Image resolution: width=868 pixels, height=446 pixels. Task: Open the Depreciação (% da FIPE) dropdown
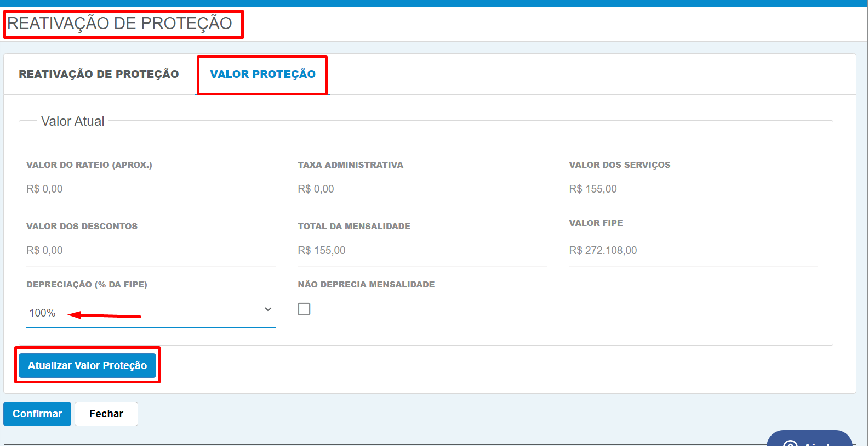151,313
